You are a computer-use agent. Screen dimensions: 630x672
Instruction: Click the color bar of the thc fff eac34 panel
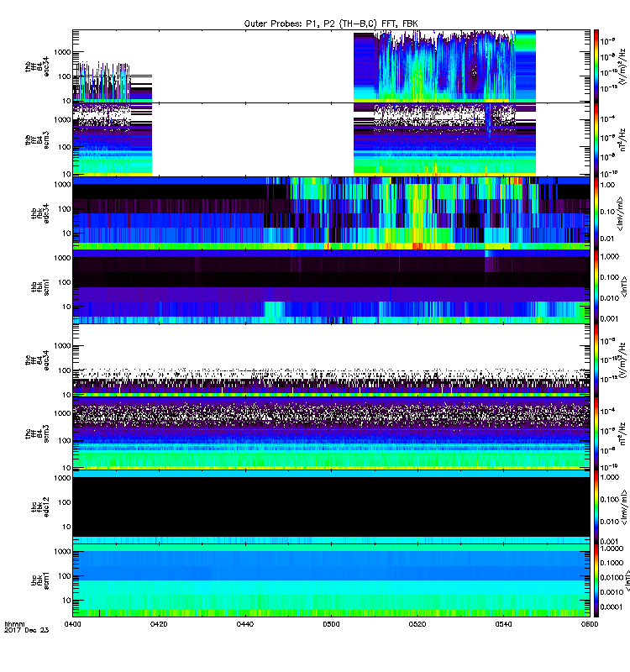[x=596, y=360]
